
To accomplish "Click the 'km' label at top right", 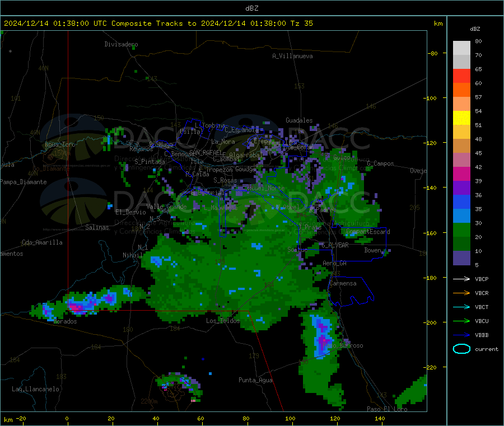I will point(438,24).
